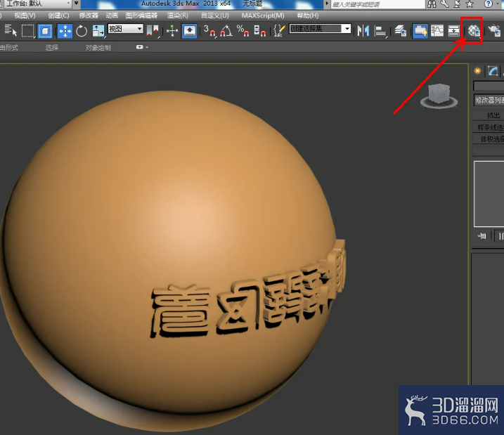Switch to the 对象绘制 ribbon tab
The height and width of the screenshot is (435, 504).
[x=98, y=48]
